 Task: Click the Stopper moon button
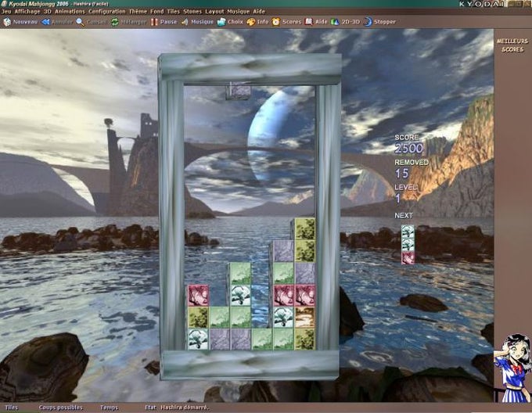[379, 22]
